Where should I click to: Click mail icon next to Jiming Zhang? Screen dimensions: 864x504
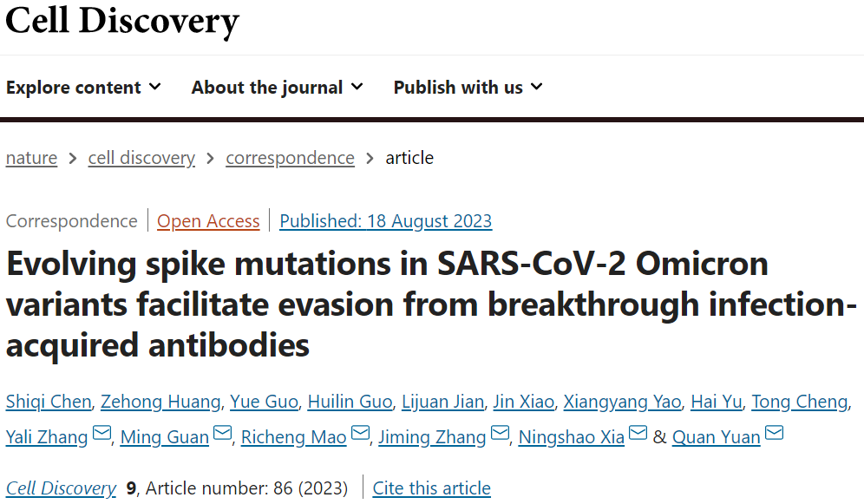500,435
